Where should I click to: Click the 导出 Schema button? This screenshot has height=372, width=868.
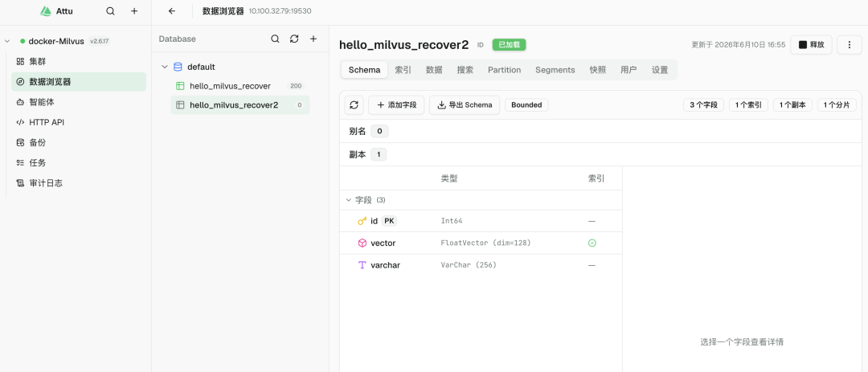coord(465,104)
